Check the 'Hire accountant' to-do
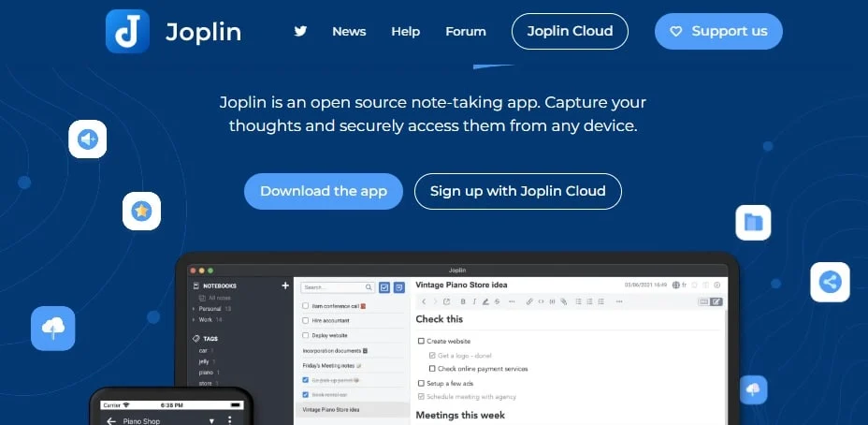 point(306,320)
